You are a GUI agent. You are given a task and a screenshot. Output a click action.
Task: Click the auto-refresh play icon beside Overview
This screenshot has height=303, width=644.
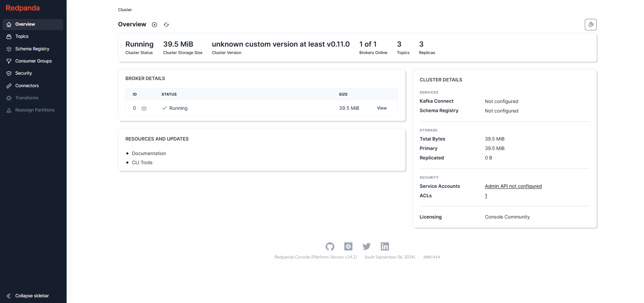click(154, 25)
